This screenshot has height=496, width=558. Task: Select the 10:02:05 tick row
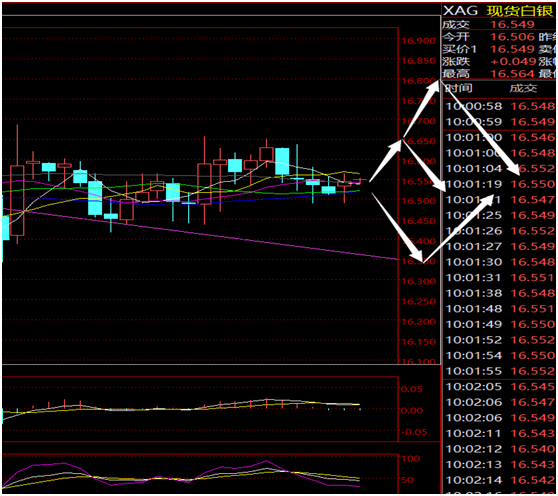click(x=500, y=386)
